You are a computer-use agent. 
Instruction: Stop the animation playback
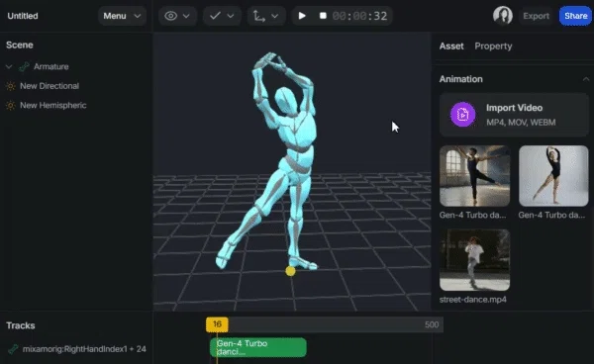pos(323,16)
